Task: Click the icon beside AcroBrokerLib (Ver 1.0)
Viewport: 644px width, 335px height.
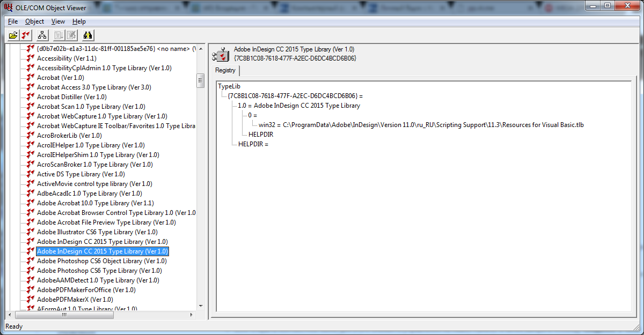Action: (x=30, y=136)
